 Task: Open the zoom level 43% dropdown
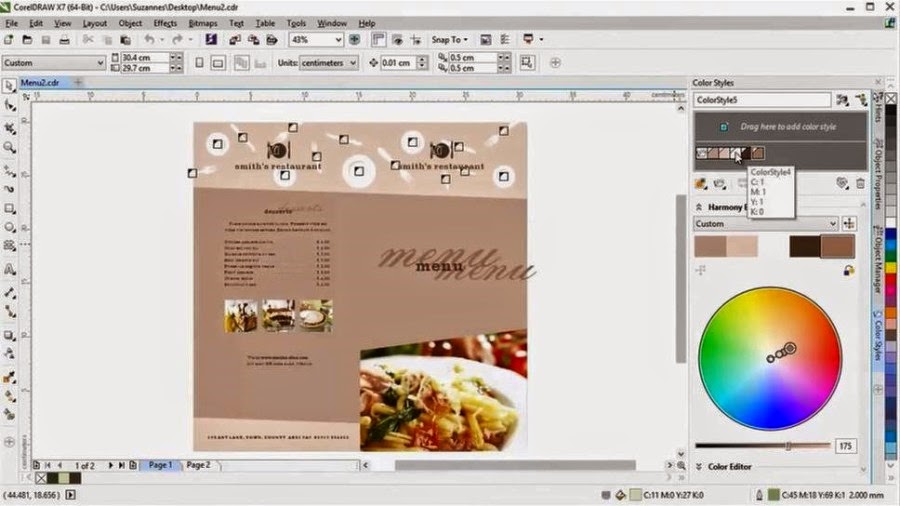[x=316, y=40]
